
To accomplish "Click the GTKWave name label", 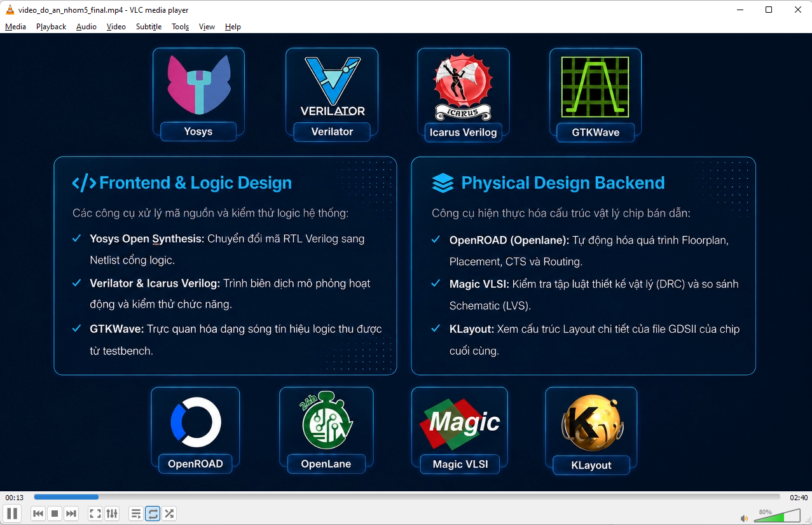I will pyautogui.click(x=595, y=132).
